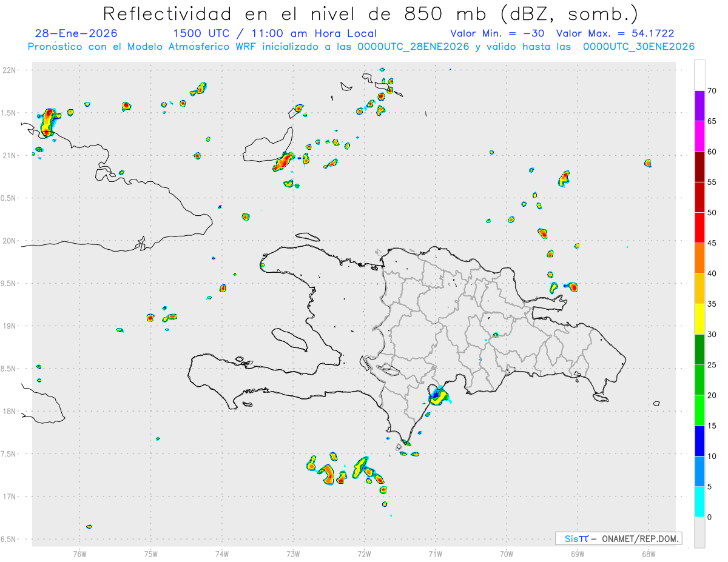The width and height of the screenshot is (728, 562).
Task: Pick the cyan 0-5 dBZ colorbar segment
Action: click(x=700, y=501)
